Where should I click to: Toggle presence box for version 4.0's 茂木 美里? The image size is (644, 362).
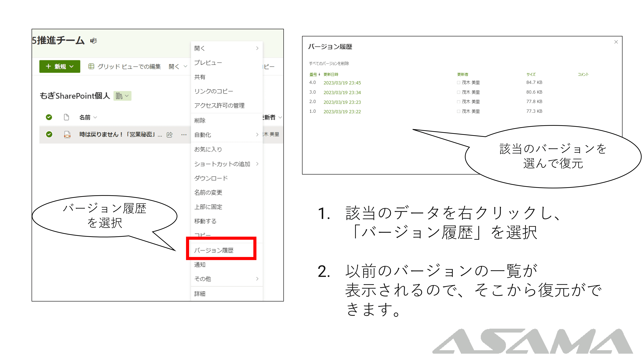pos(459,82)
